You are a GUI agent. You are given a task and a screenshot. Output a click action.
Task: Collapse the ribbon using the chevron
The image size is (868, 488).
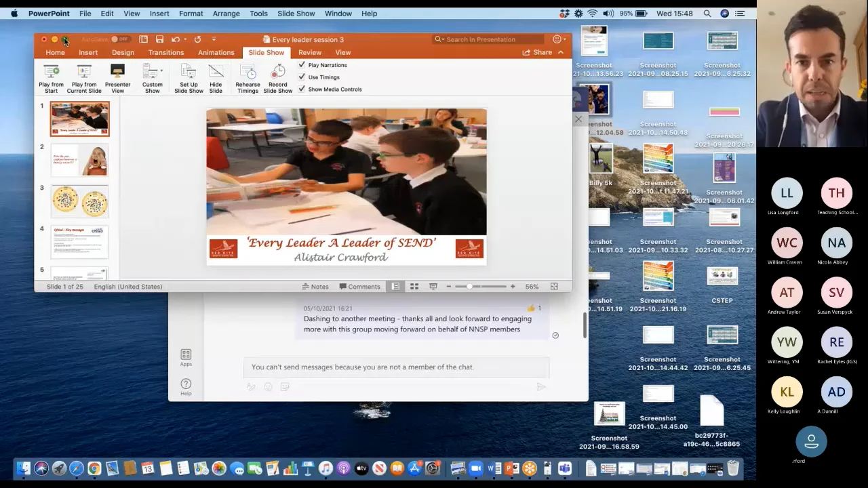[x=561, y=52]
